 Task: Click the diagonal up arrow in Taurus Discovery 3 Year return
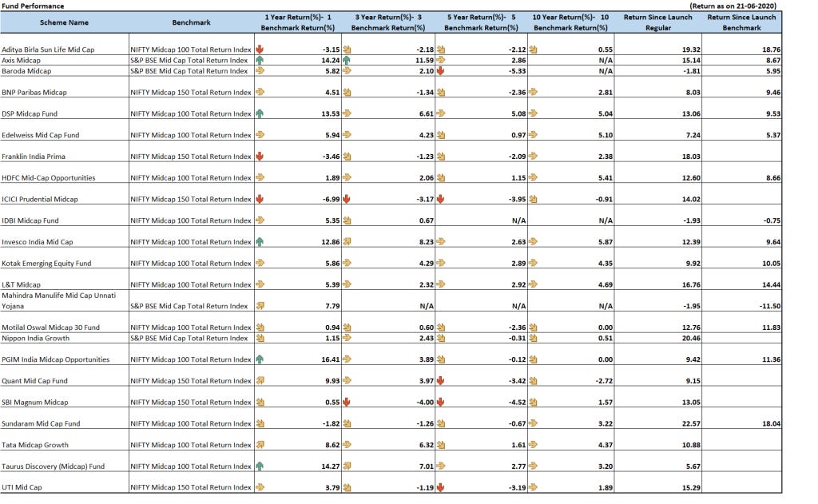coord(347,466)
